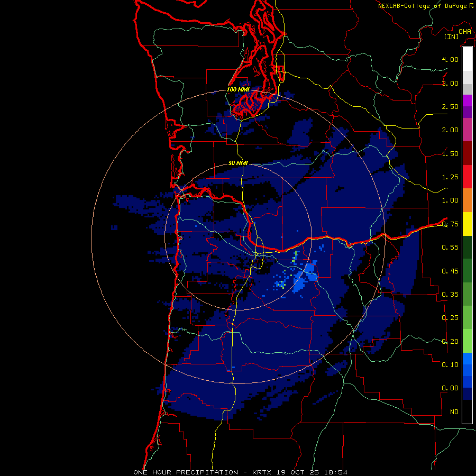Click the 10:54 timestamp in the caption
The width and height of the screenshot is (476, 476).
coord(335,472)
